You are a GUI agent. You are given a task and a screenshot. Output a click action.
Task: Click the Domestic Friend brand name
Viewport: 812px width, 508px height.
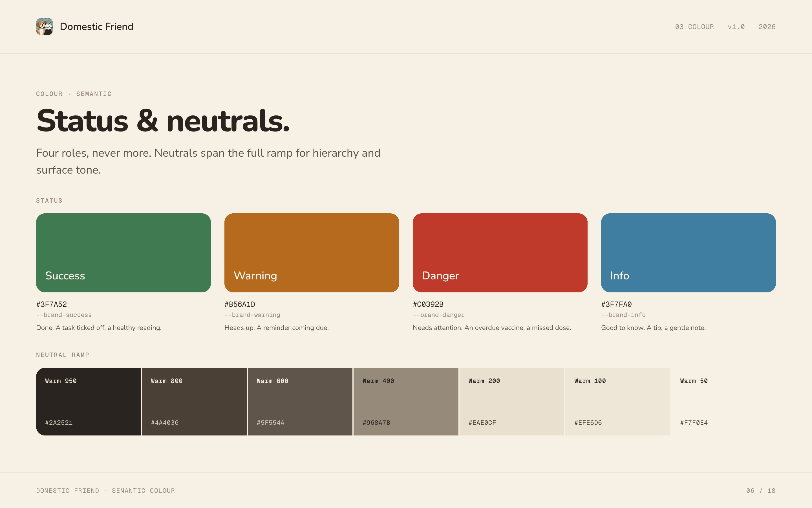click(97, 27)
